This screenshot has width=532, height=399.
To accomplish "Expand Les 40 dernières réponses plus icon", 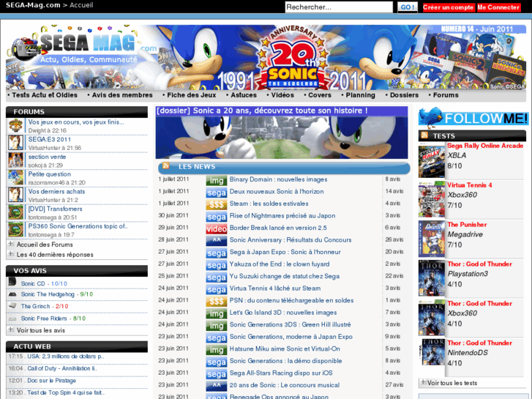I will click(11, 253).
